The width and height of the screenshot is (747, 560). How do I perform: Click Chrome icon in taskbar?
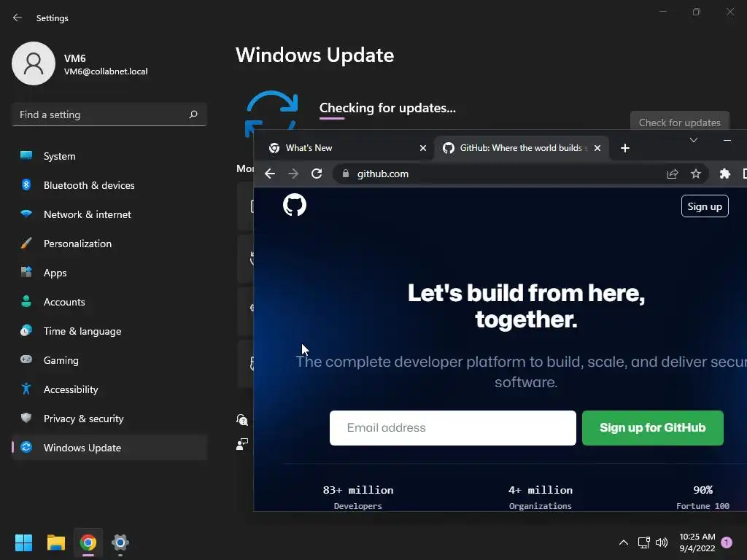click(x=88, y=542)
